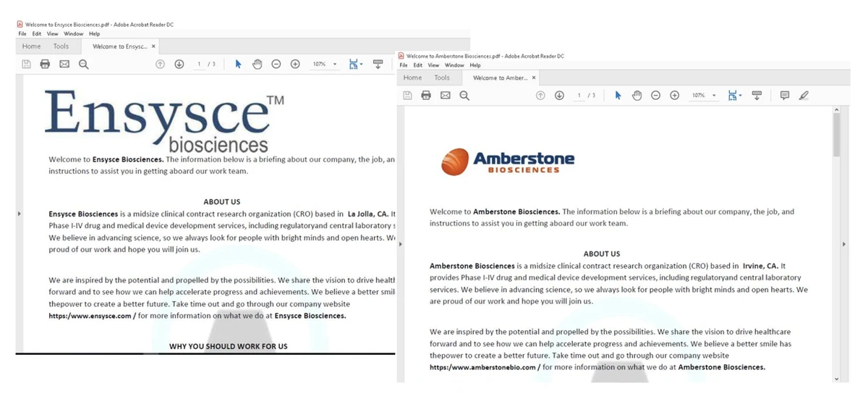Switch to the Tools tab in the Amberstone window
The image size is (868, 399).
click(x=441, y=77)
